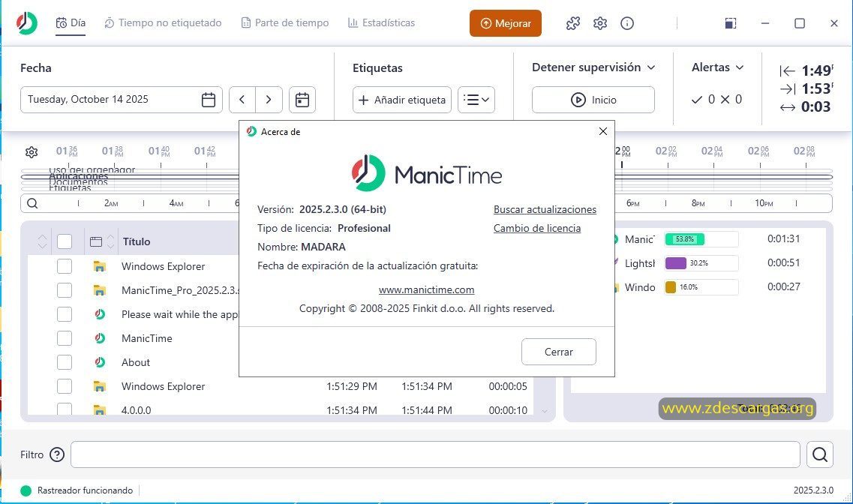Click the 02:00 PM timeline marker
Image resolution: width=853 pixels, height=504 pixels.
coord(623,151)
